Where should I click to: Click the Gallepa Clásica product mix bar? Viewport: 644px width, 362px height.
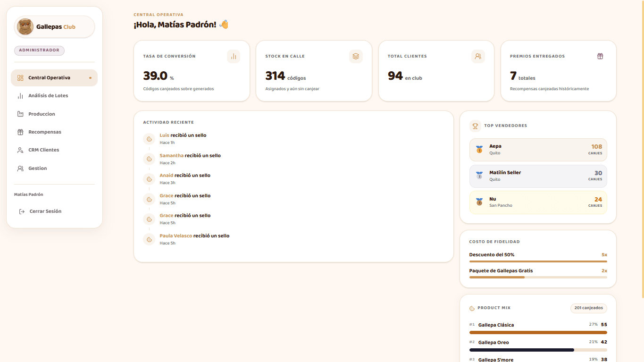[x=538, y=333]
